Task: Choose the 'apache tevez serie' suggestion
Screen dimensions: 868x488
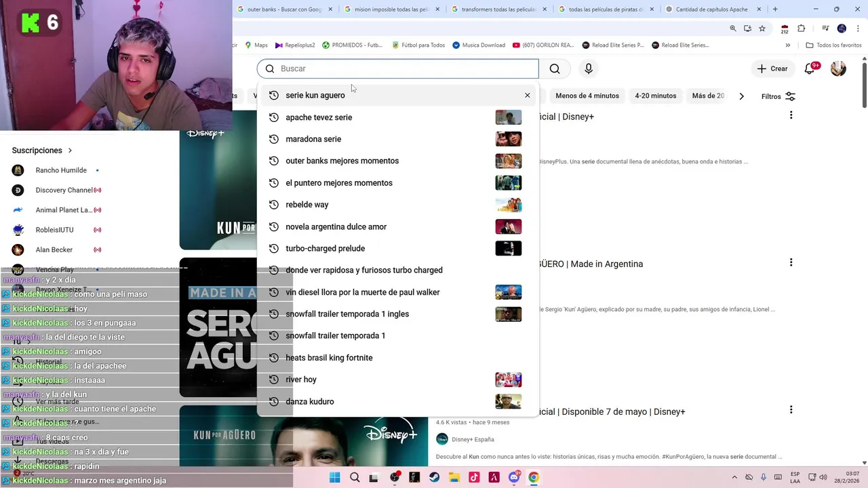Action: (x=397, y=117)
